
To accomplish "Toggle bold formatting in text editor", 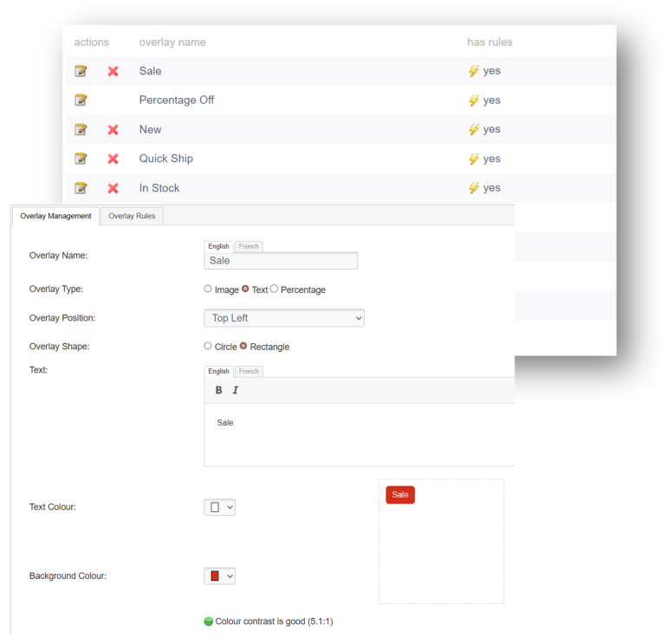I will click(x=218, y=390).
